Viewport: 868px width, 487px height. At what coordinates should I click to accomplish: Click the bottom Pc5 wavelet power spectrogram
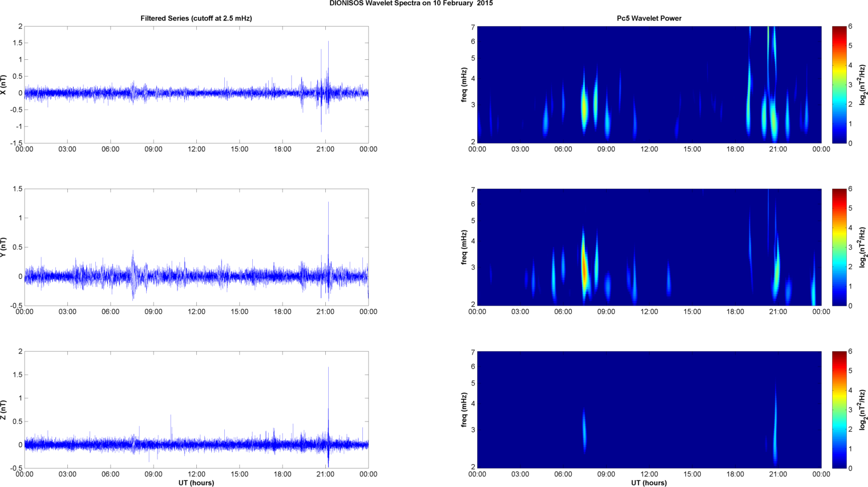point(649,409)
